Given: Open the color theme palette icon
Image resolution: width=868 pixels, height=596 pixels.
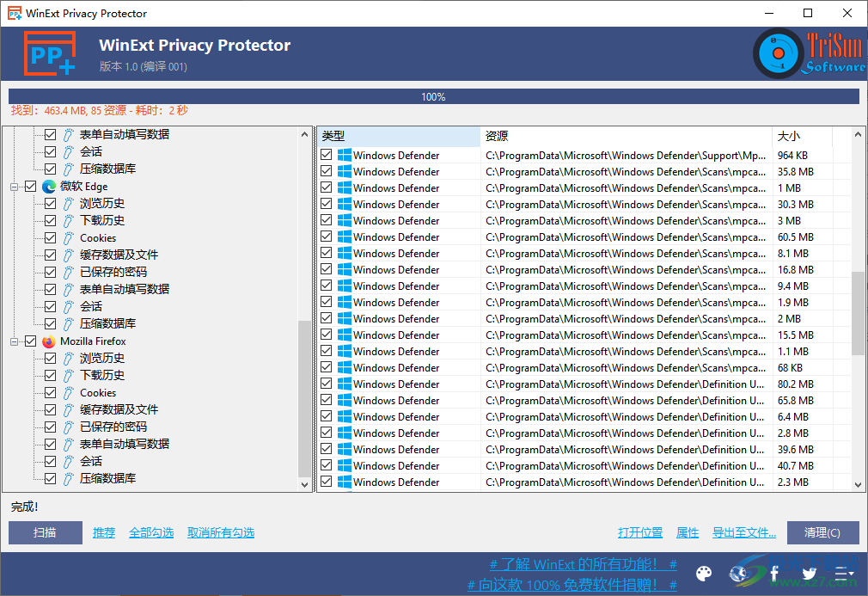Looking at the screenshot, I should pos(704,574).
